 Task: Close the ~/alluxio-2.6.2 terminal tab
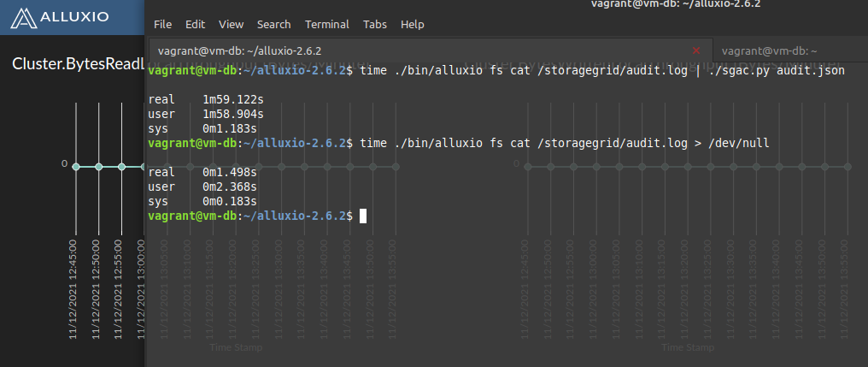[695, 51]
